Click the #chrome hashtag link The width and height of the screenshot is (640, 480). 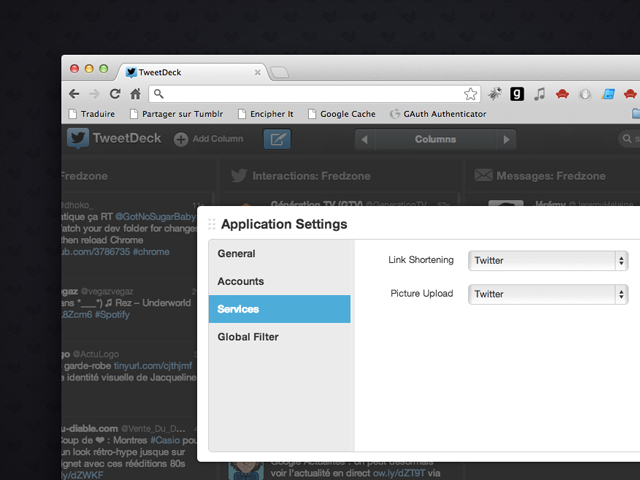pos(151,251)
